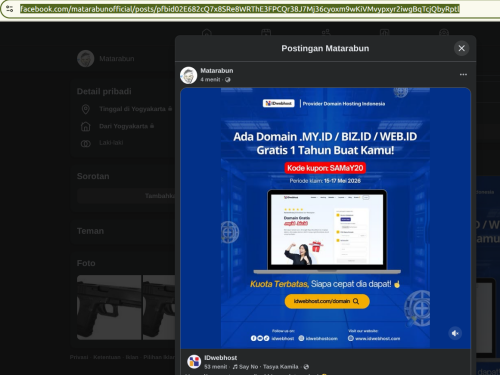Click the IDwebhost page avatar
This screenshot has width=500, height=375.
(x=194, y=361)
